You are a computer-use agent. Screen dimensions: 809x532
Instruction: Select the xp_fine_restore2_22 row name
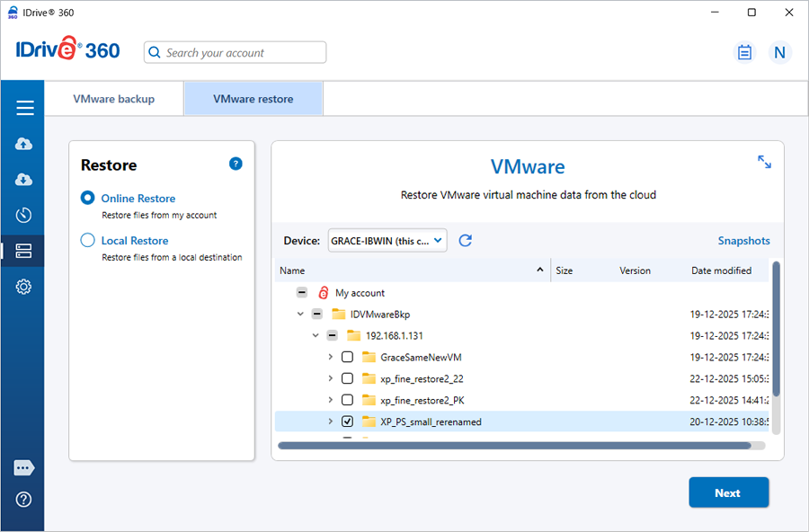click(x=422, y=378)
